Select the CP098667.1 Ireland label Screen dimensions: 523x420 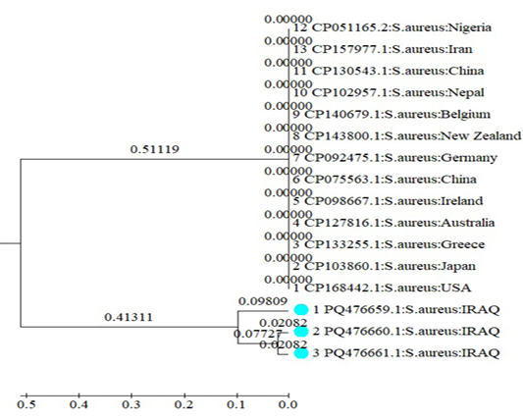388,201
